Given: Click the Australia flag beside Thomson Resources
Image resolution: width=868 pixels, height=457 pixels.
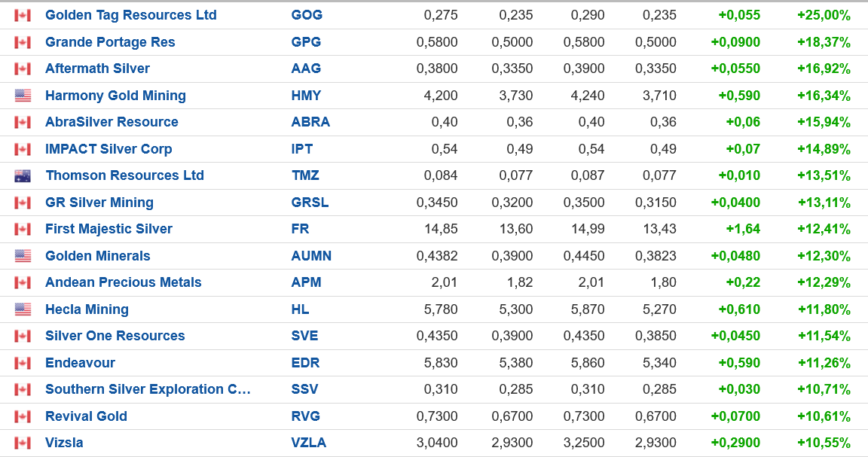Looking at the screenshot, I should tap(23, 175).
